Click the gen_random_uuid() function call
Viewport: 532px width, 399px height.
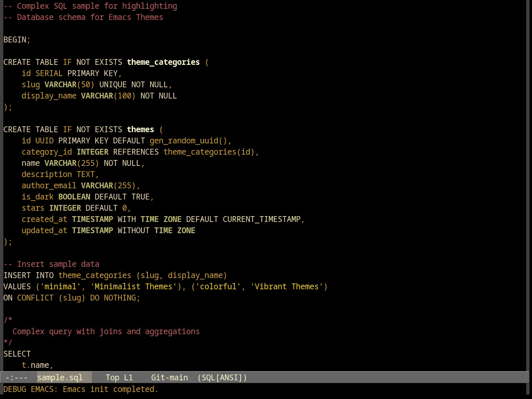(188, 140)
